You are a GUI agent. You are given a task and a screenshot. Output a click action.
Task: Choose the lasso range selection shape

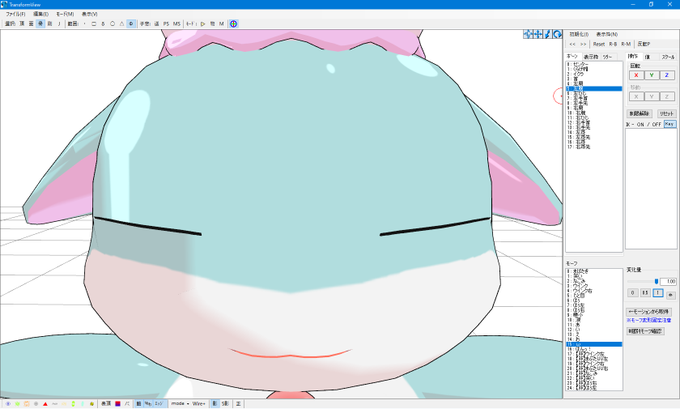[103, 24]
